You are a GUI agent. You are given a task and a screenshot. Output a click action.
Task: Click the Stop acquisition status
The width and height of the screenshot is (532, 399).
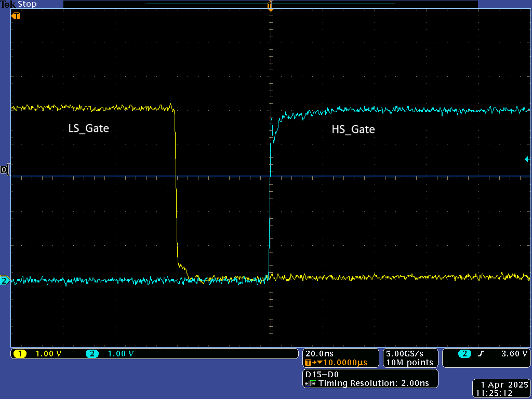(x=28, y=4)
